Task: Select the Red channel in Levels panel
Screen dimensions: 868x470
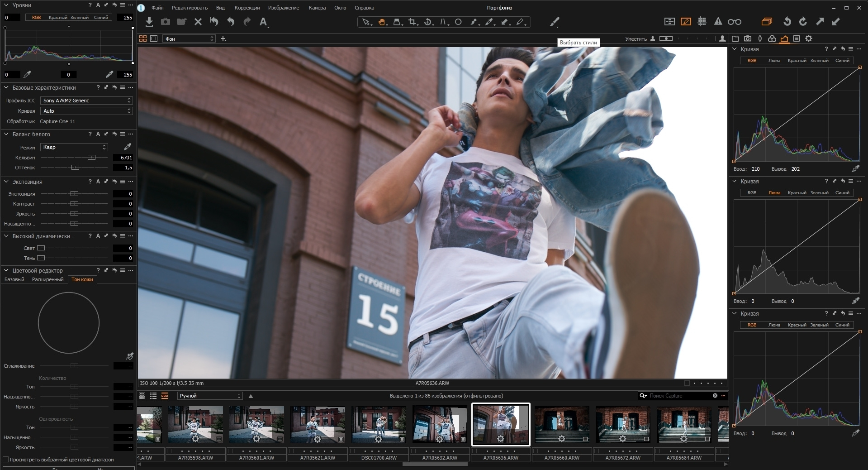Action: coord(57,18)
